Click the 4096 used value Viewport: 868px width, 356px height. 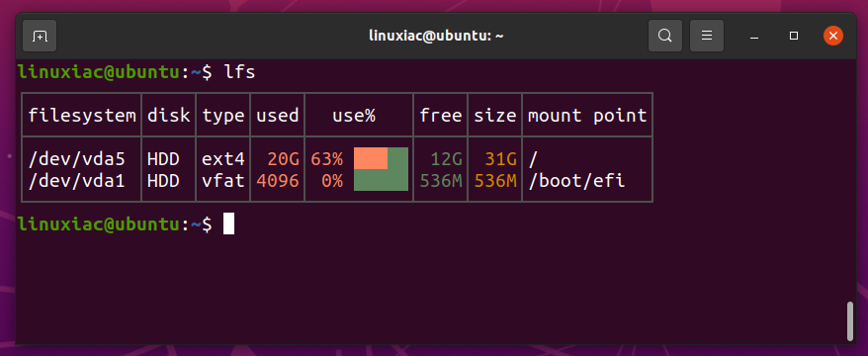pyautogui.click(x=278, y=181)
